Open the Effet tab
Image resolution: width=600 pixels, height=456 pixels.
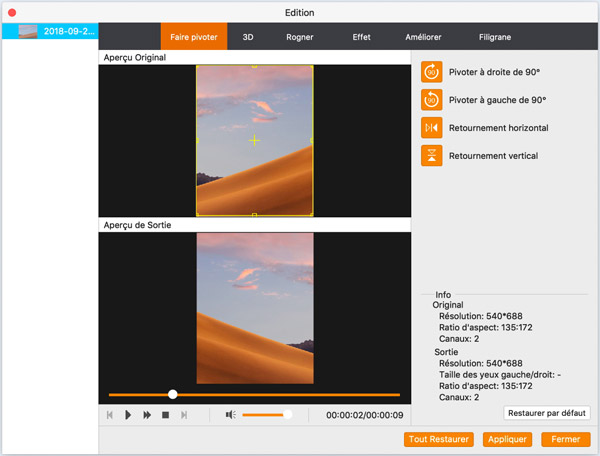click(x=361, y=37)
